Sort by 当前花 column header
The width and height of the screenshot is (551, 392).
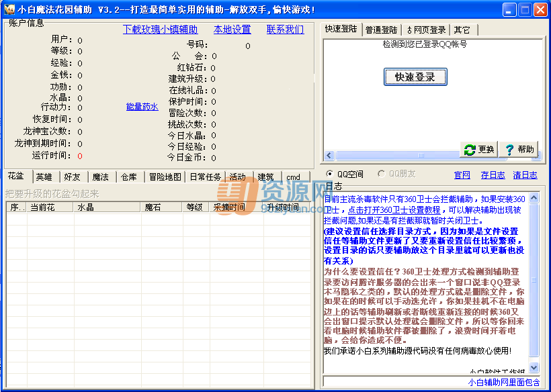pos(50,207)
